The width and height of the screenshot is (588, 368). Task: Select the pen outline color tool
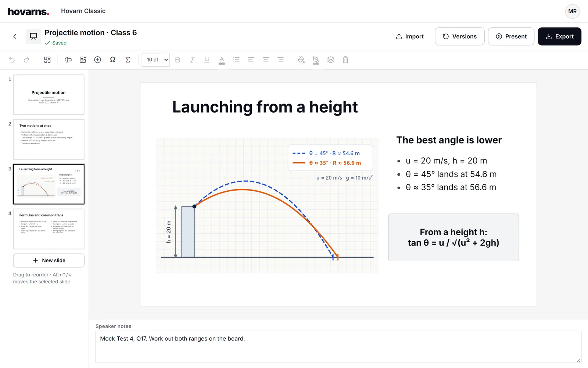(x=316, y=60)
